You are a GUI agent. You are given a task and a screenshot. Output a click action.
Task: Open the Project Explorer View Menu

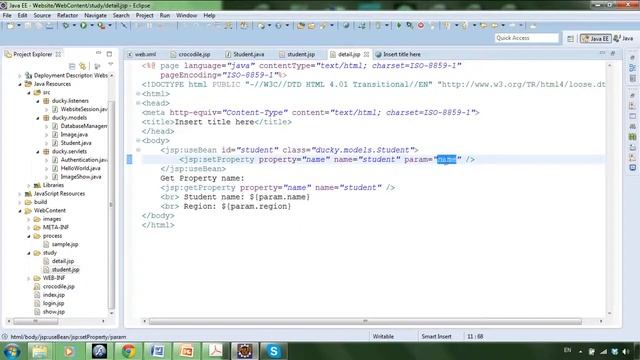tap(111, 65)
